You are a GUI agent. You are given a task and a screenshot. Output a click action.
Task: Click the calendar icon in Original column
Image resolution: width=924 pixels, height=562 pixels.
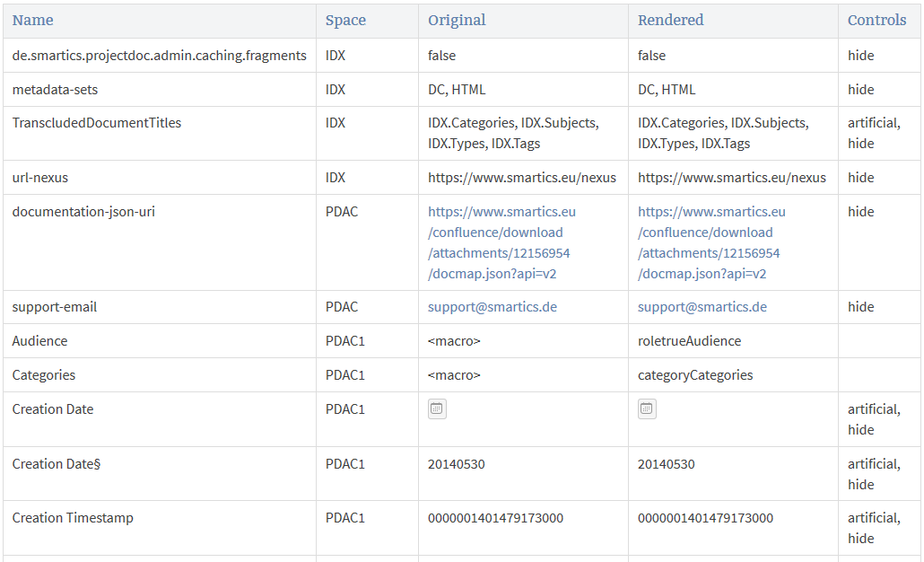click(x=437, y=409)
